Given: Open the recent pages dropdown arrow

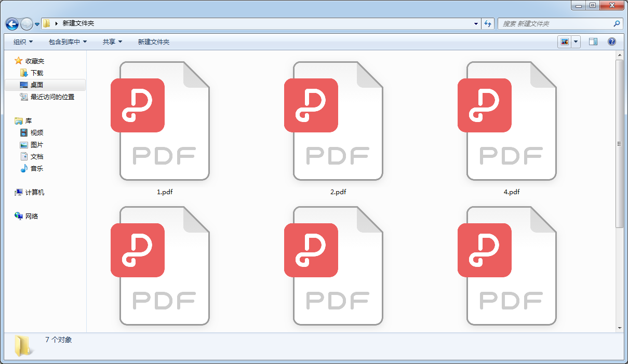Looking at the screenshot, I should [x=37, y=24].
